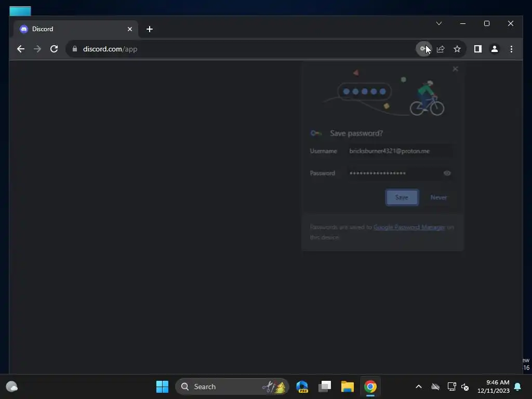Open the browser side panel
The width and height of the screenshot is (532, 399).
478,49
